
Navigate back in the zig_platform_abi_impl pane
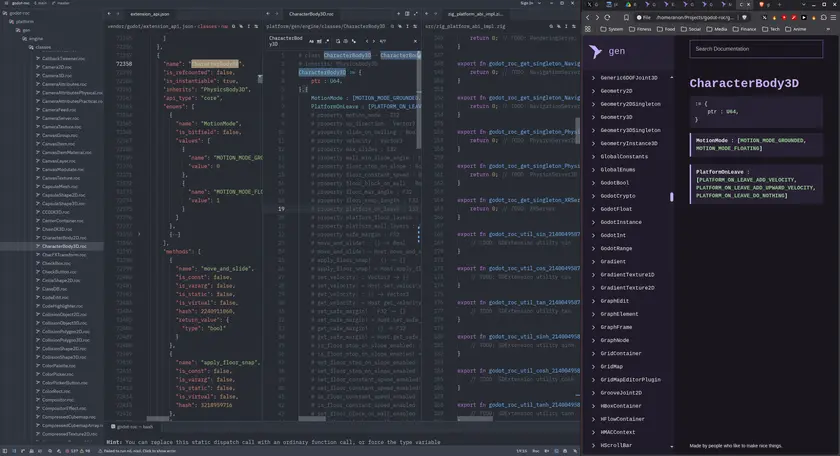pyautogui.click(x=426, y=14)
